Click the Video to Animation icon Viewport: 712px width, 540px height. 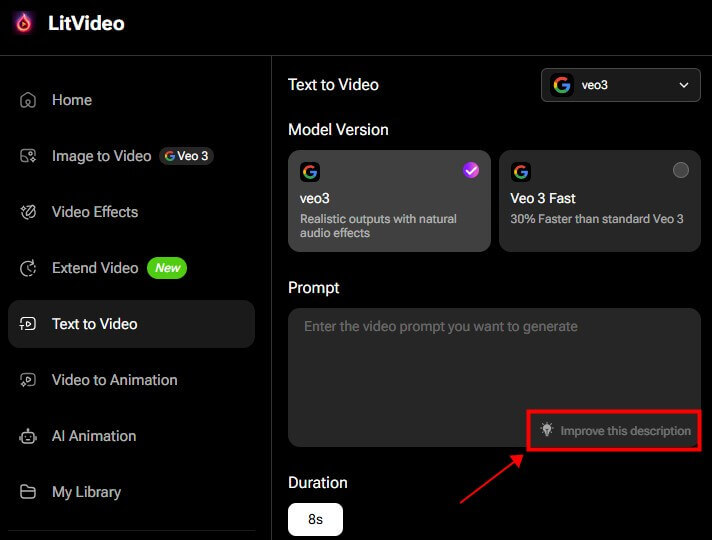[28, 380]
